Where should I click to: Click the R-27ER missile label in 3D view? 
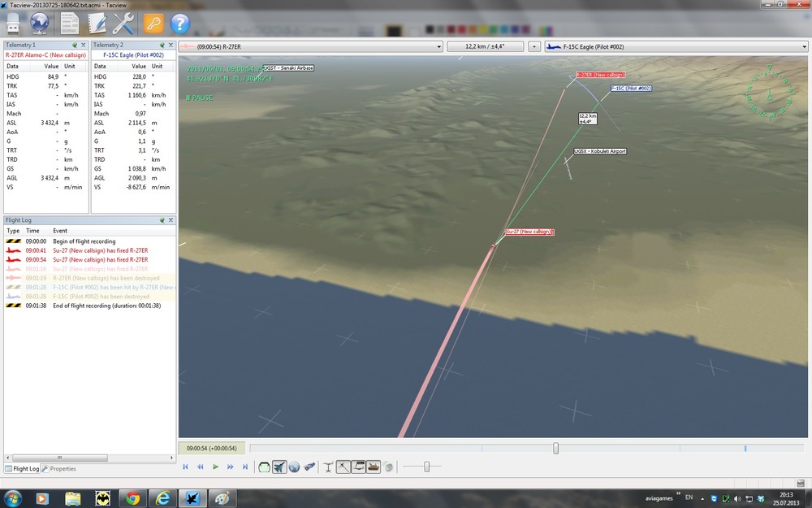coord(600,75)
